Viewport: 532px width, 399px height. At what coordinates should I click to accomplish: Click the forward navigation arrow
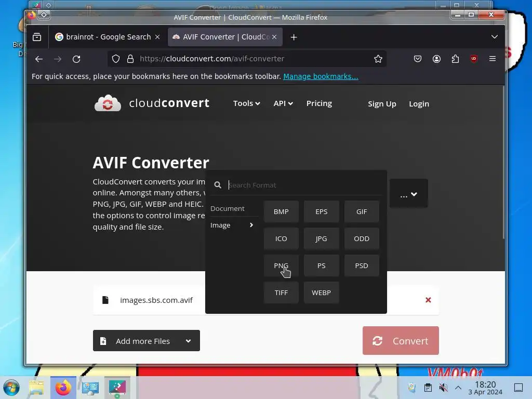[x=58, y=59]
